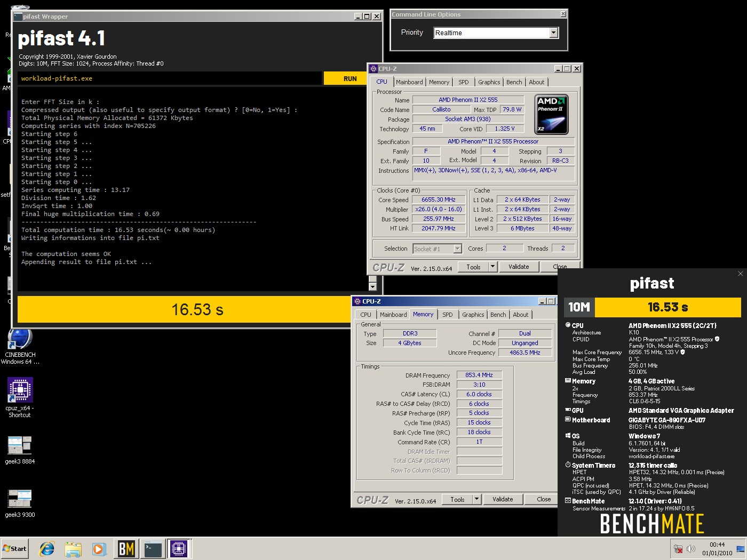Click the GIGABYTE GA-890FXA-UD7 motherboard text
This screenshot has height=560, width=747.
point(667,420)
